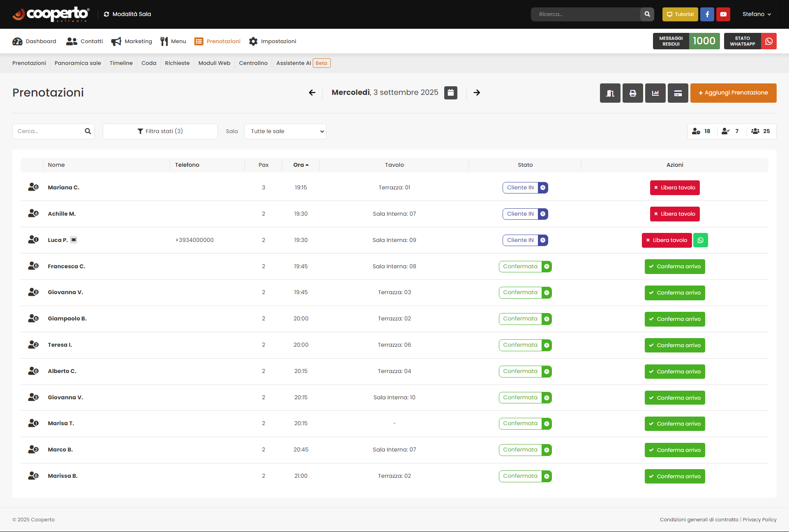Toggle Modalità Sala mode

click(x=127, y=14)
